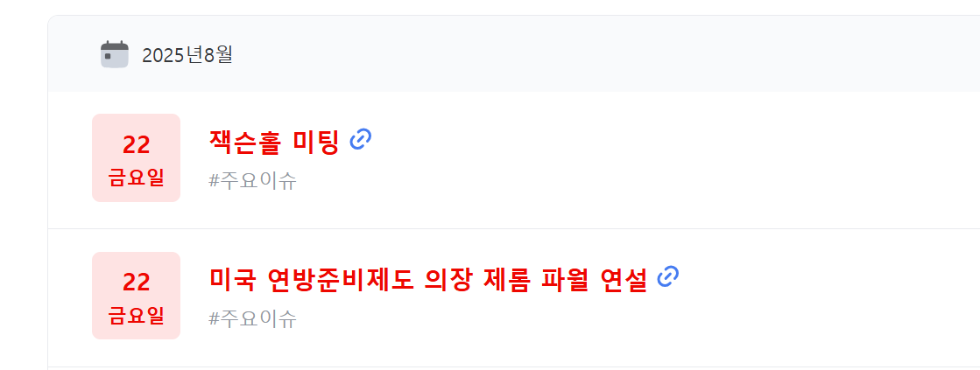Viewport: 980px width, 370px height.
Task: Click the number 22 in 파월 연설 badge
Action: [137, 283]
